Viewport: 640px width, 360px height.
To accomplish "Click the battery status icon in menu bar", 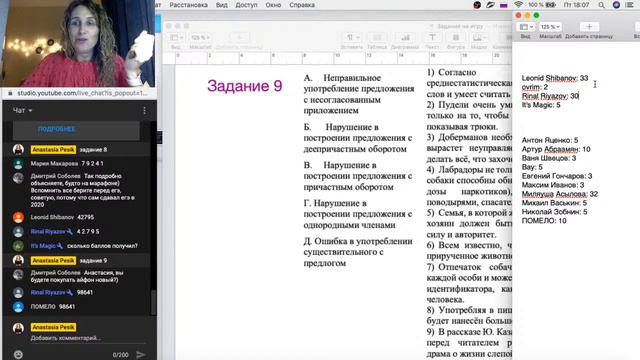I will pos(551,5).
